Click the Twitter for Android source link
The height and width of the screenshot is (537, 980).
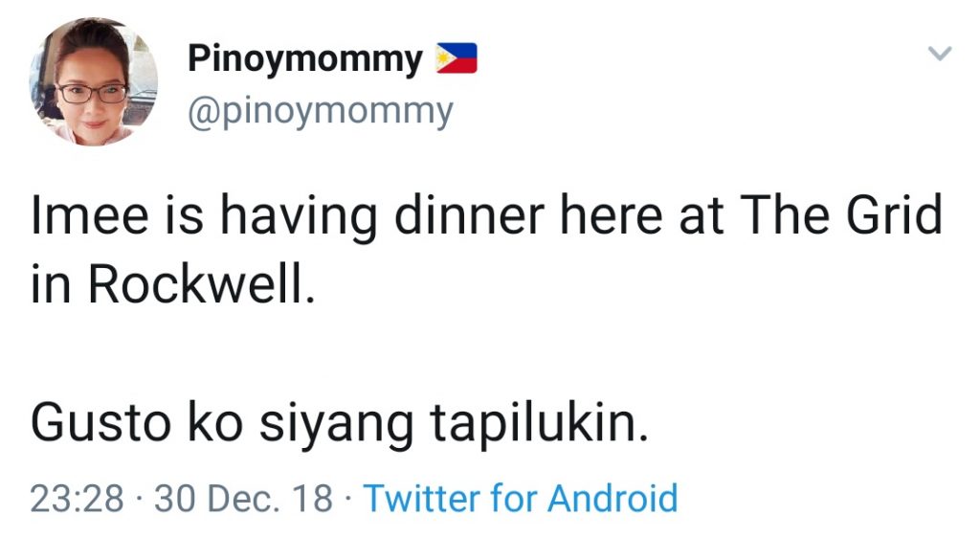[x=521, y=499]
